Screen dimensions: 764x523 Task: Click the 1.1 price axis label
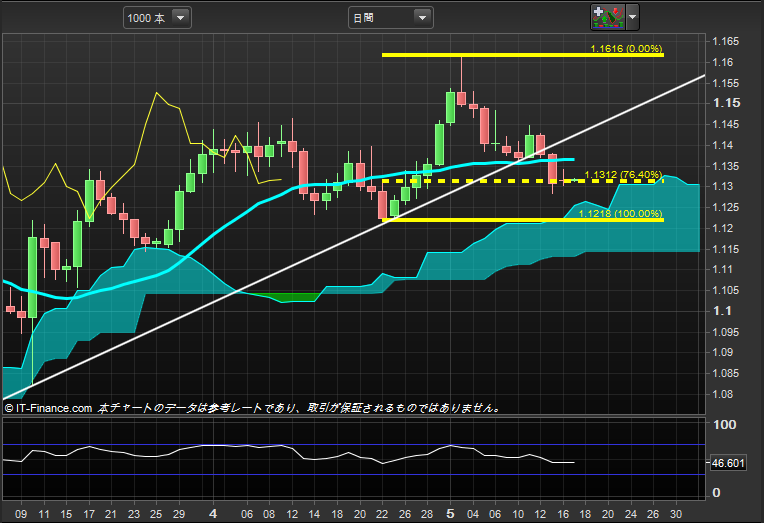pyautogui.click(x=722, y=311)
